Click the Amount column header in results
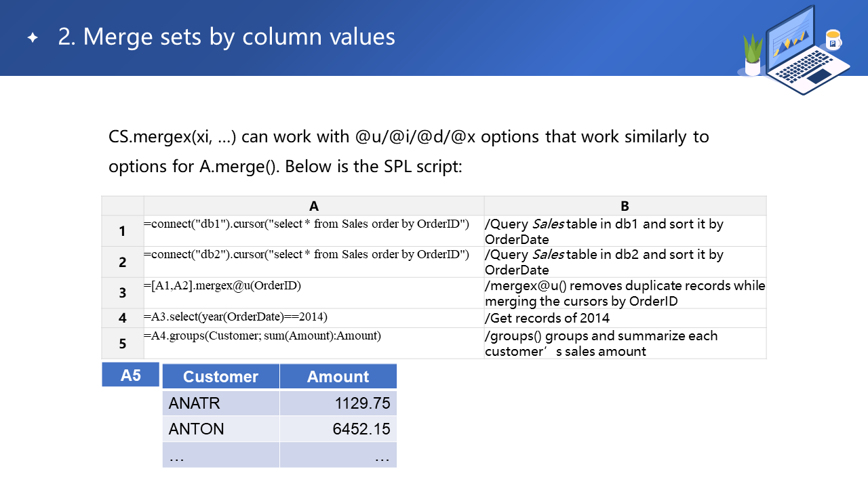The width and height of the screenshot is (868, 488). (338, 377)
